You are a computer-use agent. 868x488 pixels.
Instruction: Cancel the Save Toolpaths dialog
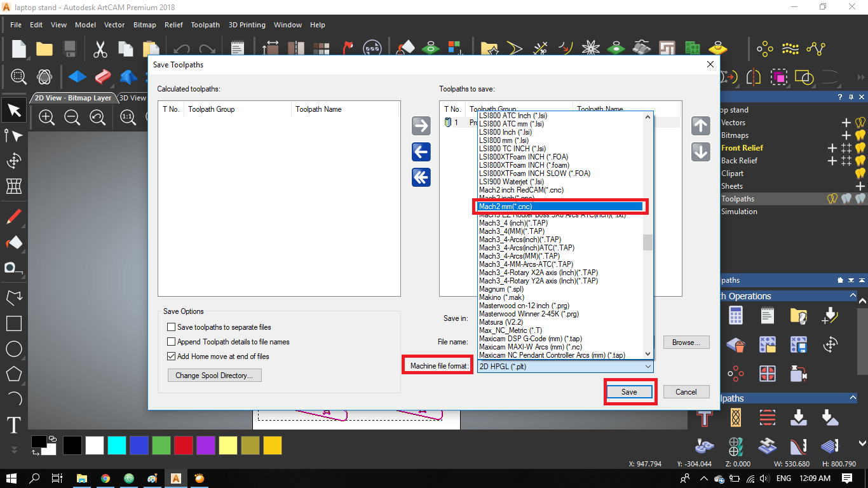click(x=686, y=392)
